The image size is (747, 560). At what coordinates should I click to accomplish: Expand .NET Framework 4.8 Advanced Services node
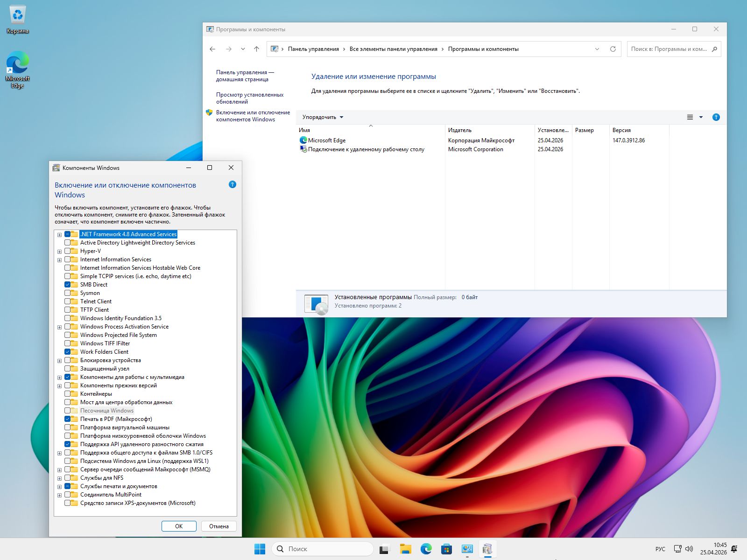[x=59, y=235]
